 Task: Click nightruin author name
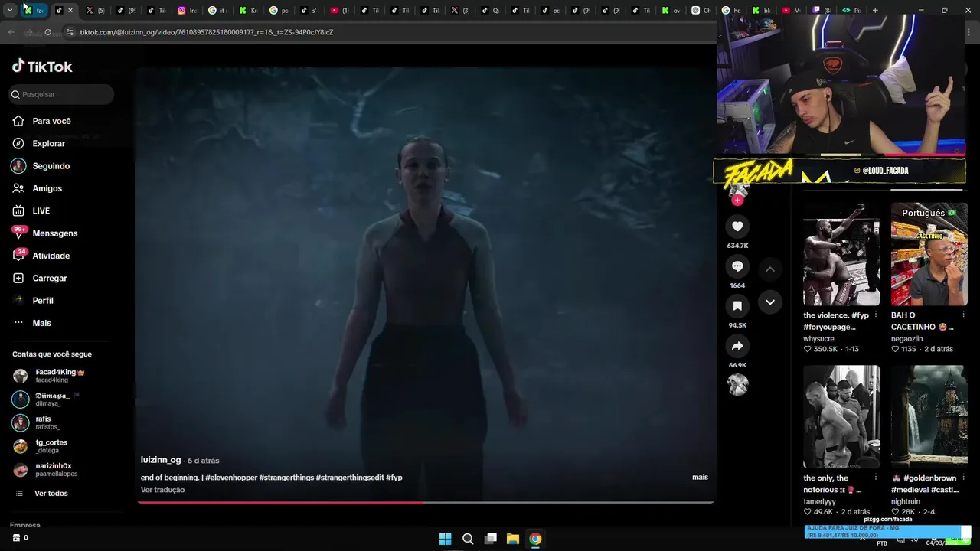(906, 501)
